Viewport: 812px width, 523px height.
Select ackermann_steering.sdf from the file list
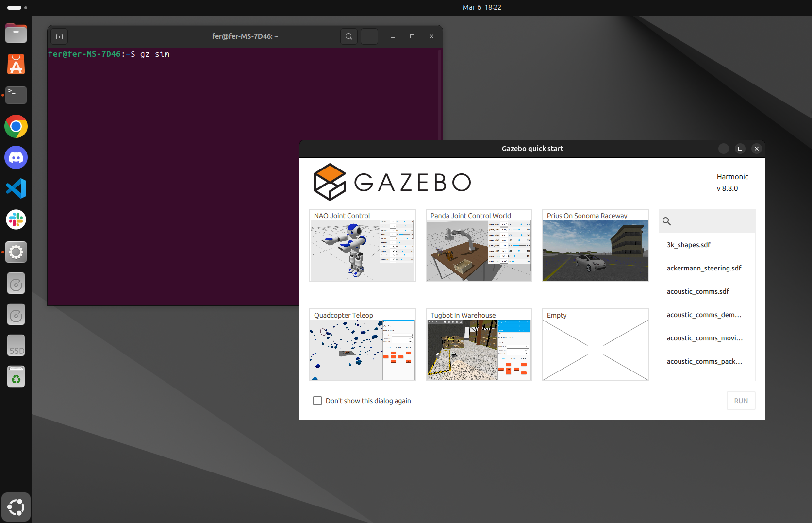point(704,268)
